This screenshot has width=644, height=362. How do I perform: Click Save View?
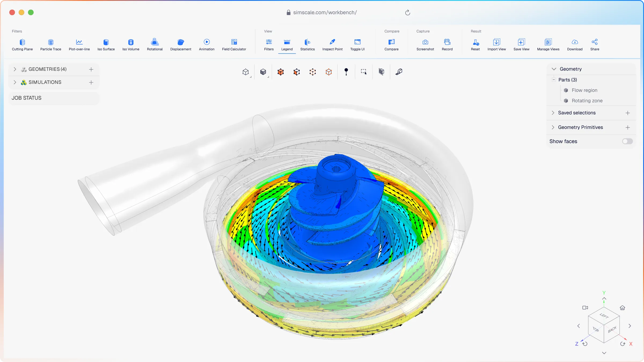[521, 45]
